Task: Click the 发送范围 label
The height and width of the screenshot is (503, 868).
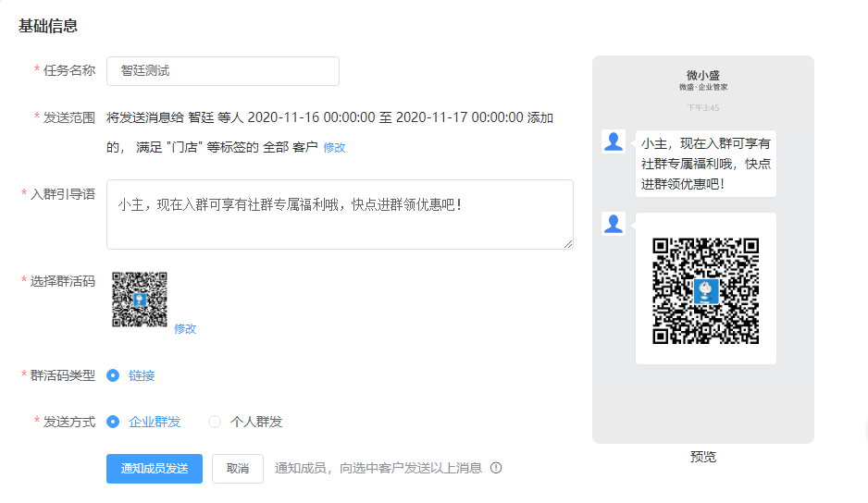Action: [69, 117]
